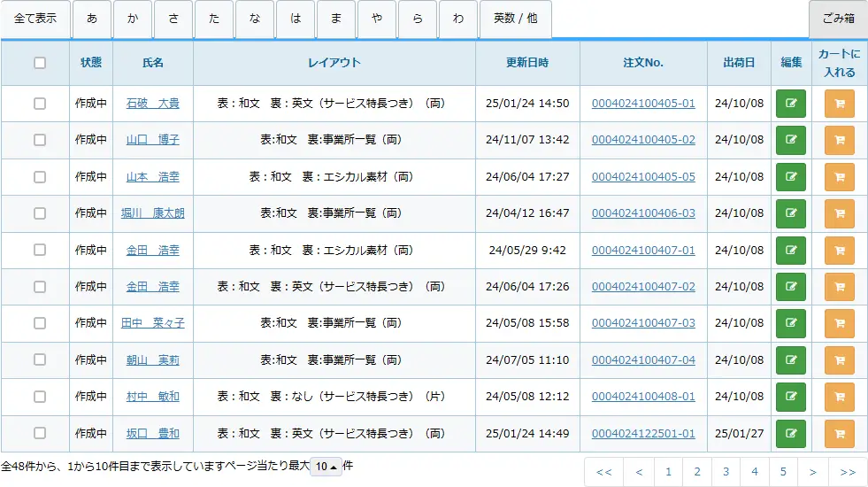Click the orange cart icon for 田中 菜々子
868x487 pixels.
[x=839, y=323]
